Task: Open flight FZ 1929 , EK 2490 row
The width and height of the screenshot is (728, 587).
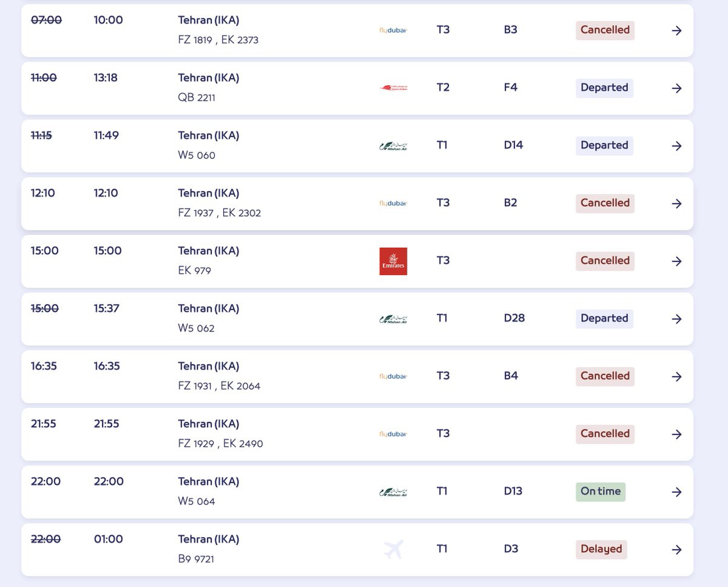Action: [220, 444]
